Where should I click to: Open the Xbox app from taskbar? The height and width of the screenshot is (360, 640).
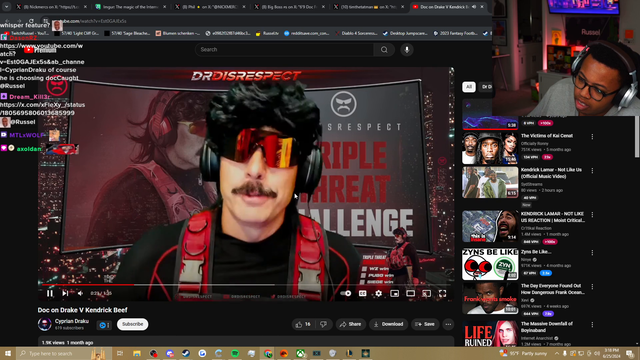click(300, 353)
